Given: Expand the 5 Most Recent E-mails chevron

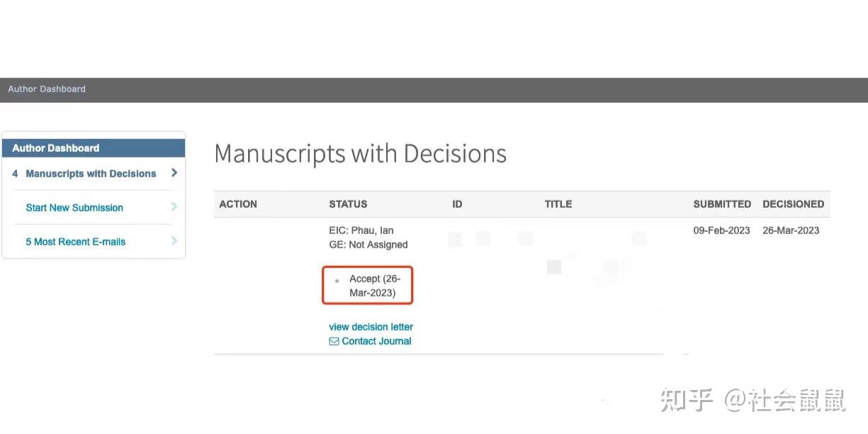Looking at the screenshot, I should [174, 241].
